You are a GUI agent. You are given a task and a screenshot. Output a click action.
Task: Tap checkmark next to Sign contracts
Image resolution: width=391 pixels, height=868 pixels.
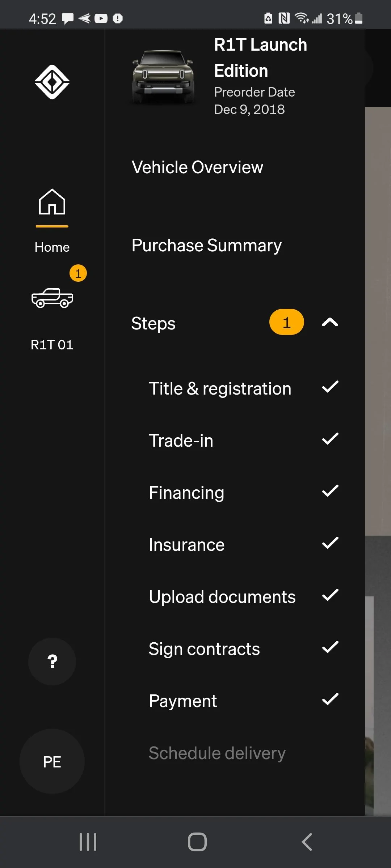(x=330, y=647)
